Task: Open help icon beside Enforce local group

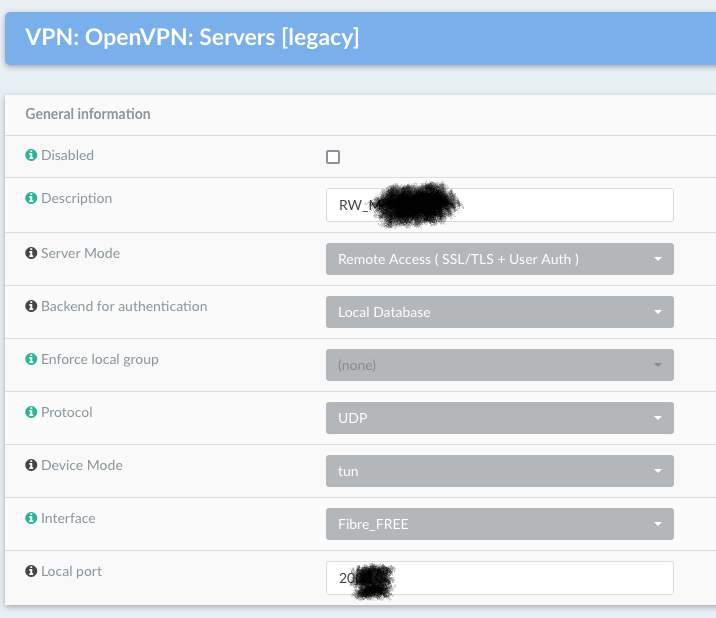Action: pos(31,360)
